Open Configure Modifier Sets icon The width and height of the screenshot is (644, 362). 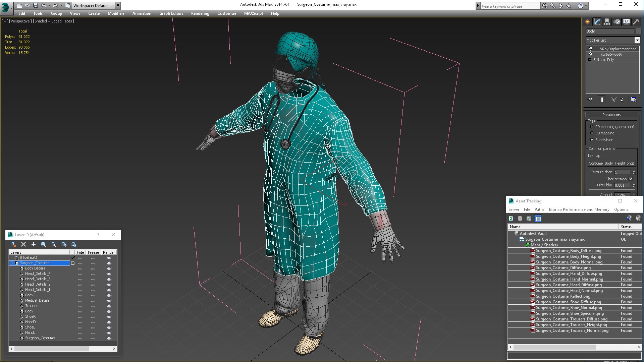tap(634, 100)
